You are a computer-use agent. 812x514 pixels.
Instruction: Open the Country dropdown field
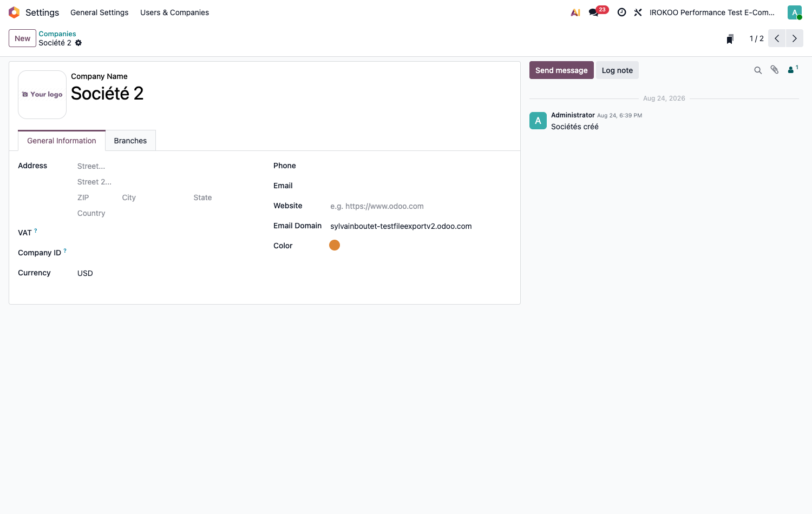coord(167,213)
